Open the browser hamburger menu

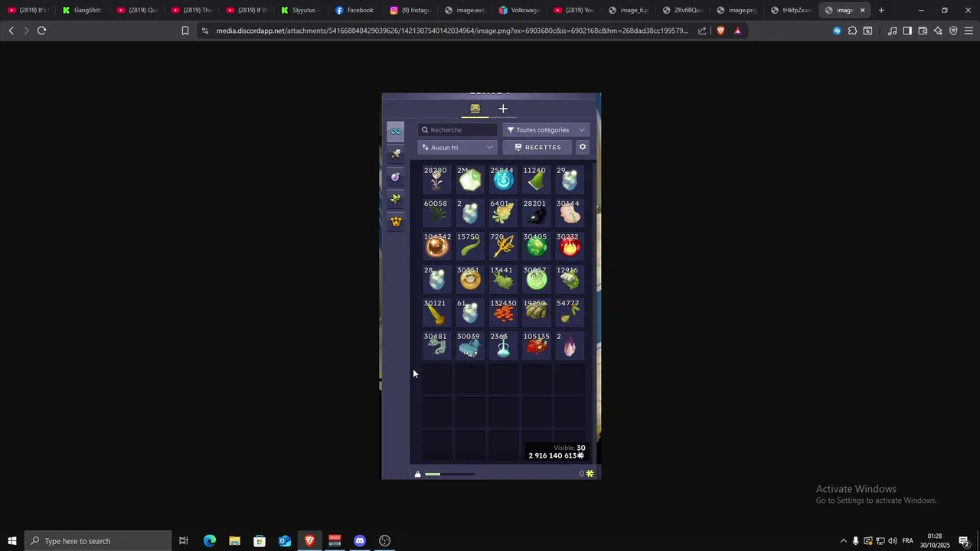pos(969,31)
